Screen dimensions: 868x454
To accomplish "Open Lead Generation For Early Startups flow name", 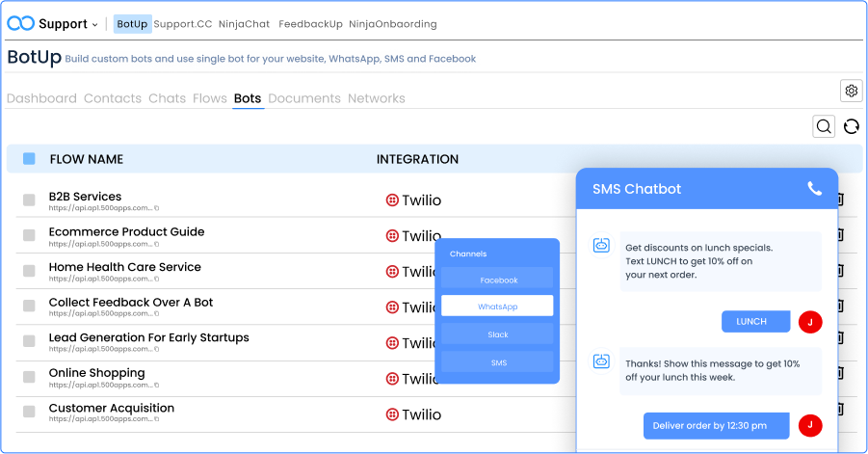I will click(x=149, y=337).
